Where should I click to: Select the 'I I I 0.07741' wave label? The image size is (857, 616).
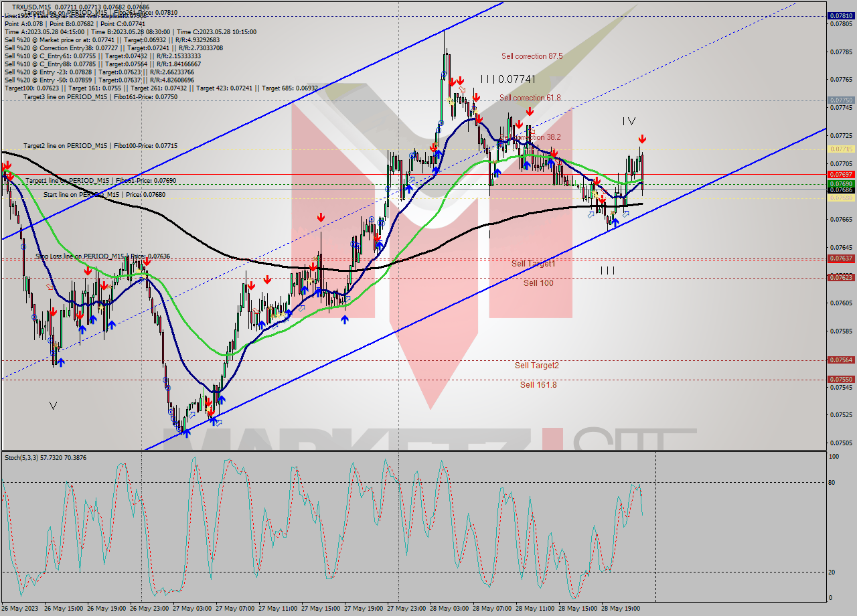click(508, 79)
